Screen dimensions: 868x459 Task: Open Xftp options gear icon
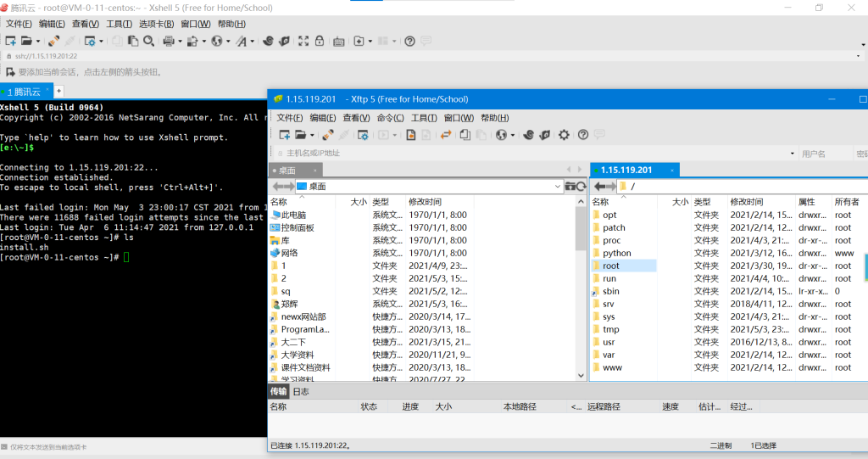coord(564,135)
